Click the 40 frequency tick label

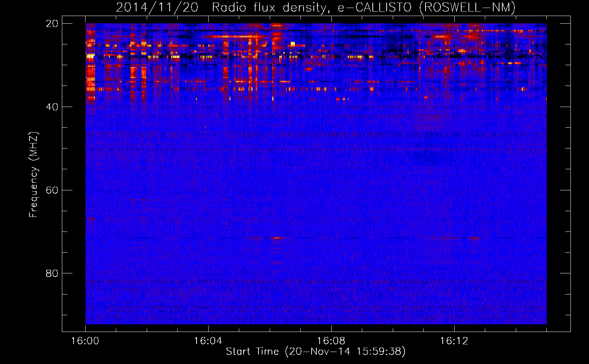click(x=52, y=107)
